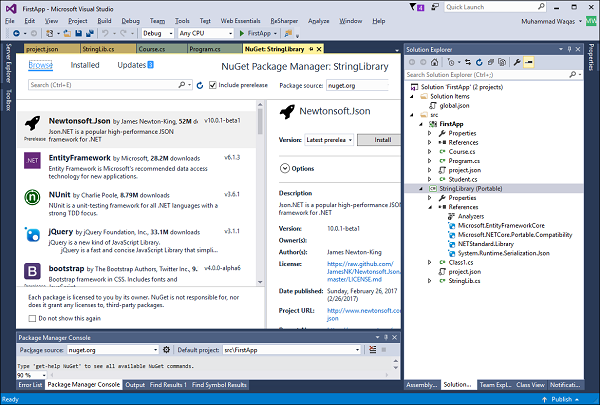
Task: Click the Collapse All icon
Action: [x=491, y=62]
